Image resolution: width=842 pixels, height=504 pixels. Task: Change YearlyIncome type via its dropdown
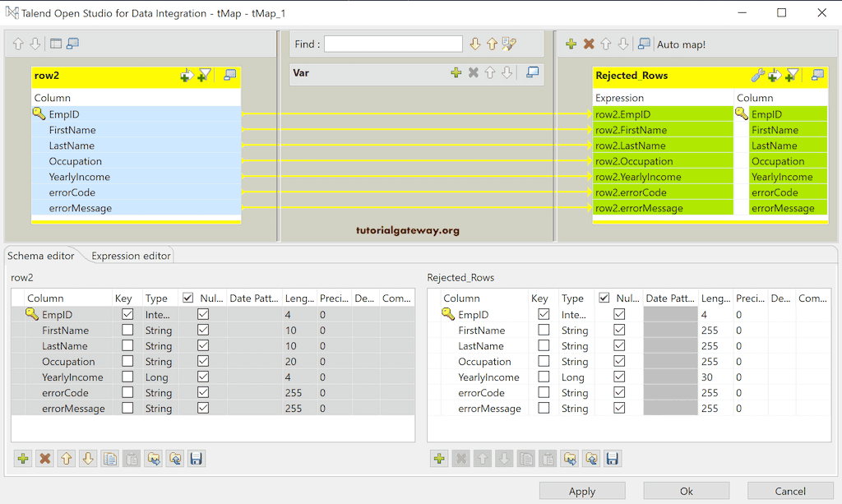160,377
